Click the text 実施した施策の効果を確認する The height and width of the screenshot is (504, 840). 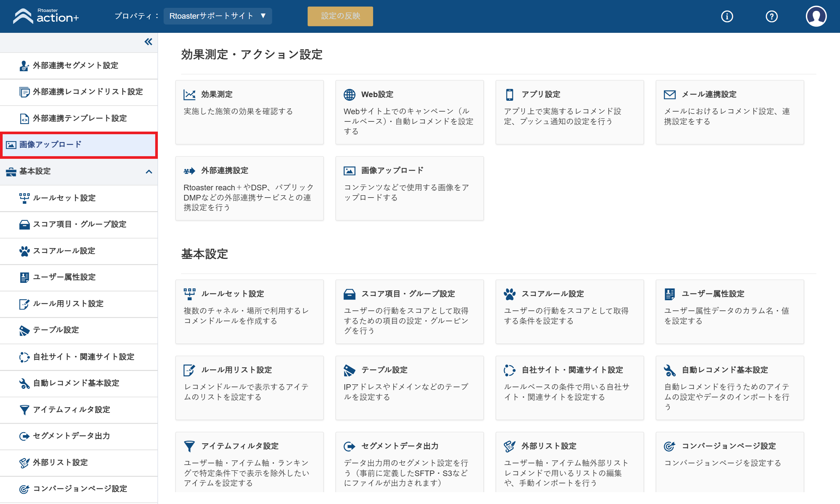238,111
